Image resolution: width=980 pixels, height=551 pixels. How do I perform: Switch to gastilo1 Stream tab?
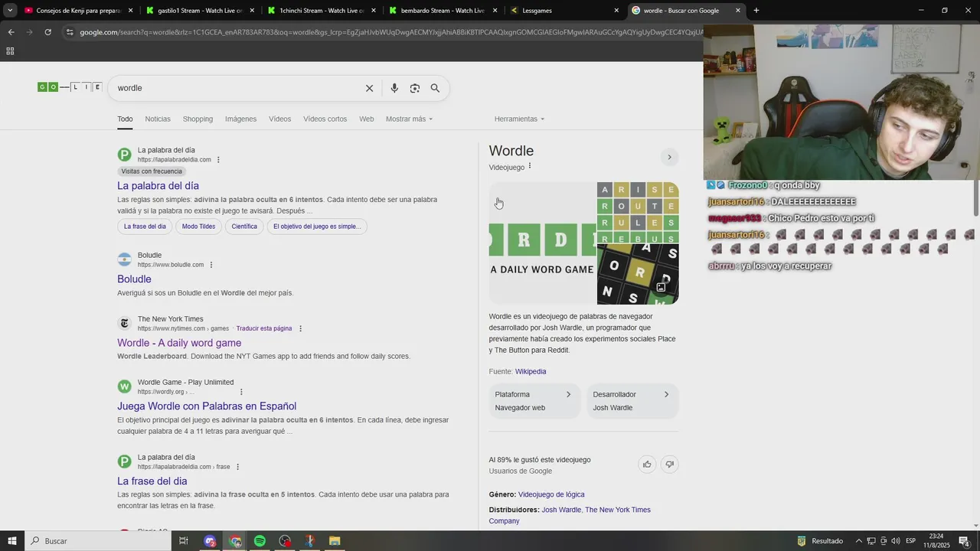(x=199, y=11)
